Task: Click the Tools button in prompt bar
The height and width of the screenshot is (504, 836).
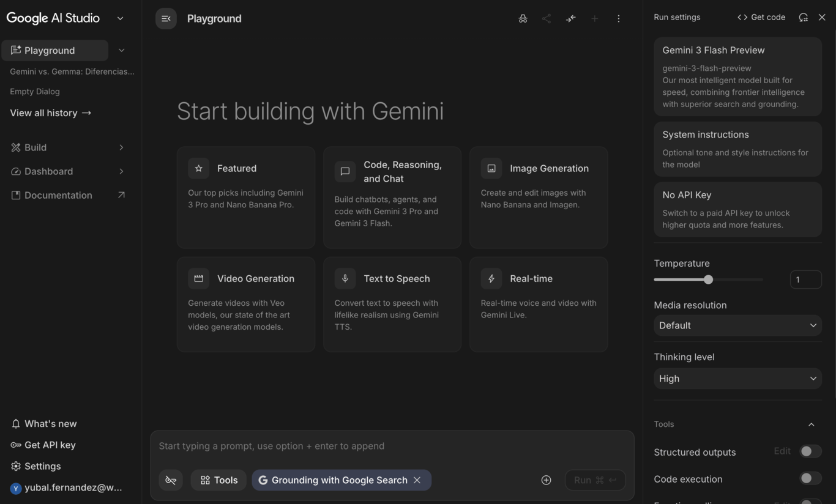Action: click(218, 480)
